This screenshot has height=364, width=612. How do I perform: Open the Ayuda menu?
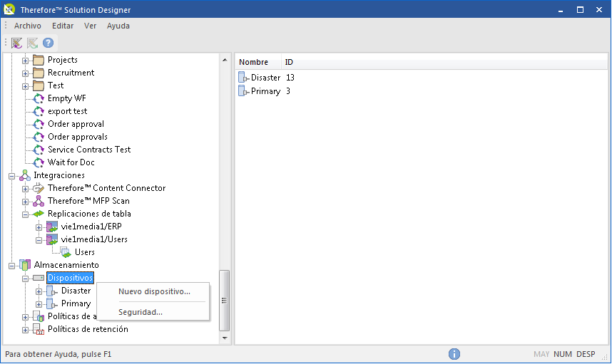coord(118,26)
